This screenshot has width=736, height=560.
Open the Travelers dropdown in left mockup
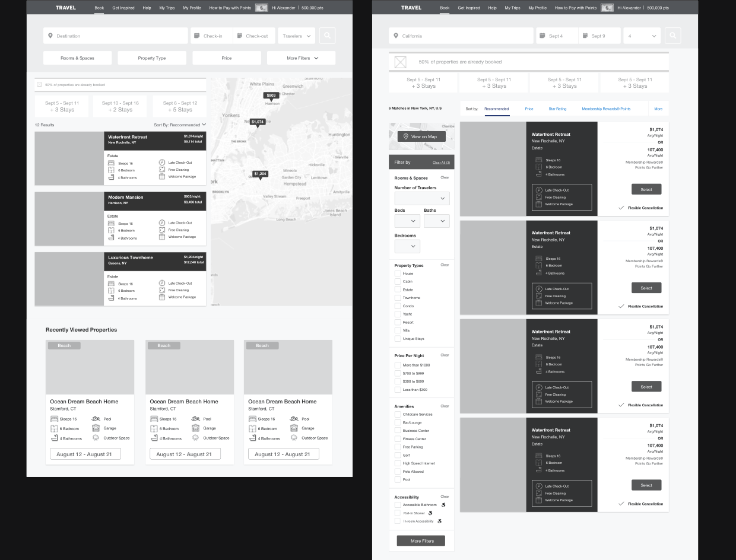(296, 36)
